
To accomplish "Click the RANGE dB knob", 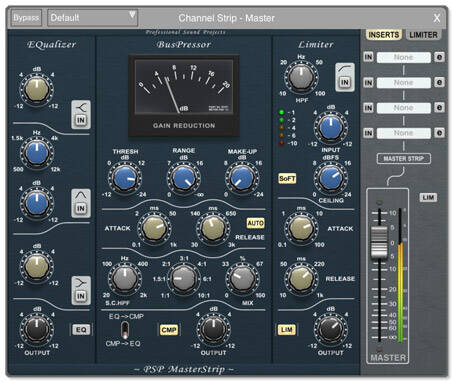I will (x=184, y=178).
